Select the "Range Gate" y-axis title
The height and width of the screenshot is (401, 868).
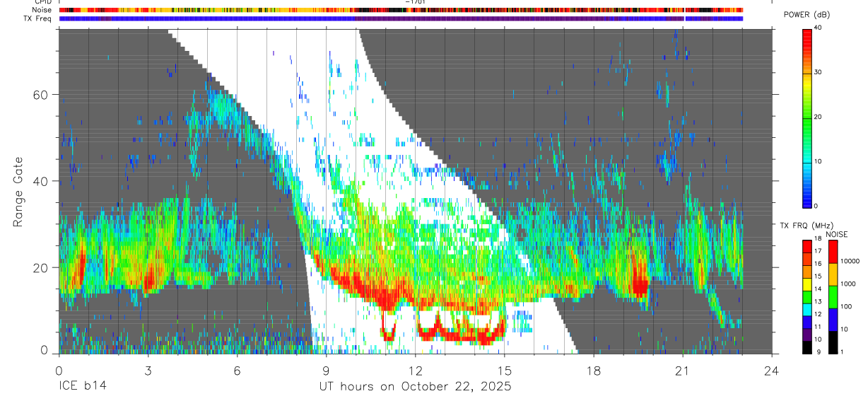pos(19,192)
